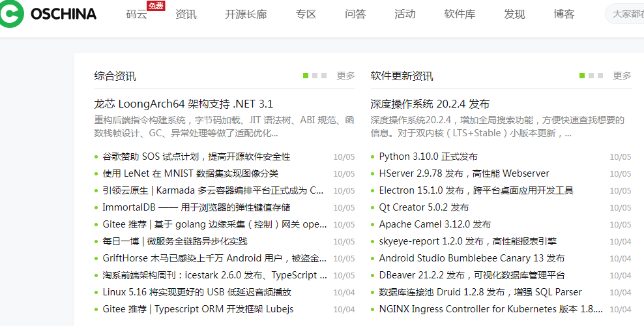Open 龙芯 LoongArch64 架构支持 .NET 3.1 headline
644x326 pixels.
pyautogui.click(x=184, y=104)
